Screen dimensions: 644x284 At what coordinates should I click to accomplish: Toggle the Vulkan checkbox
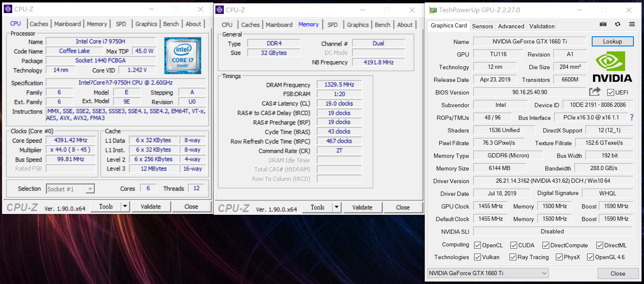click(477, 257)
